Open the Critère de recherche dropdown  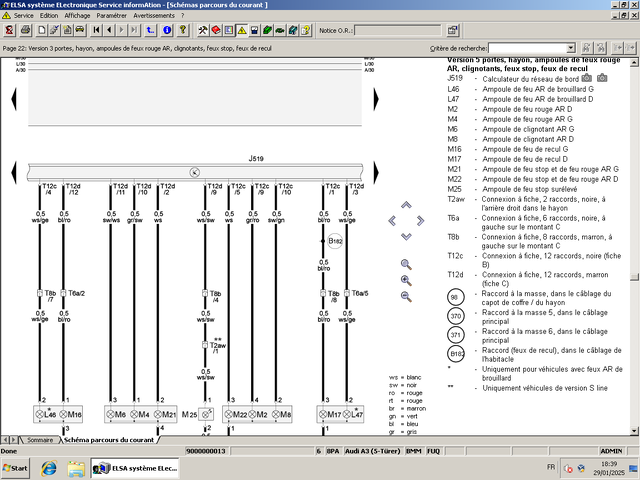point(570,47)
